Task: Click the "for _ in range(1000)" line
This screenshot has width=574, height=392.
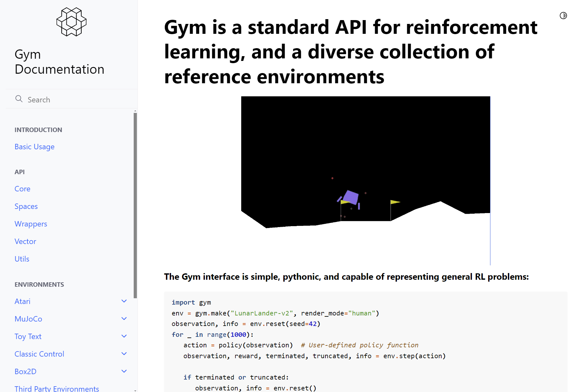Action: click(212, 335)
